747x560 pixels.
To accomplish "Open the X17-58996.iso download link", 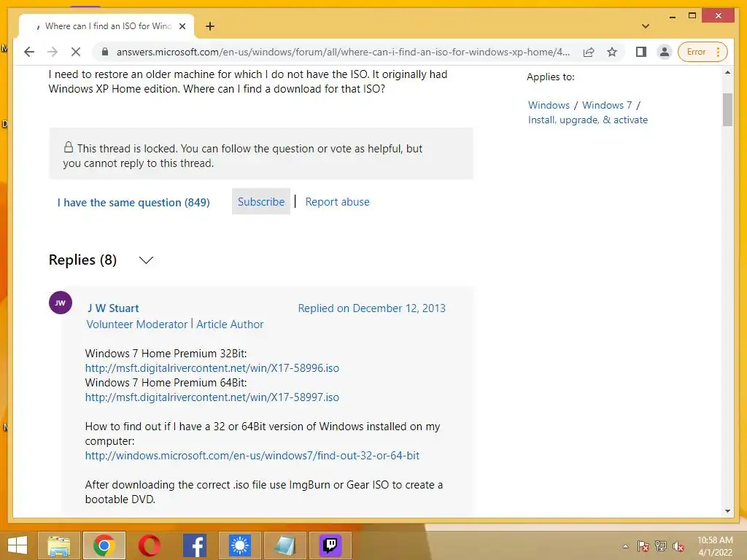I will [212, 368].
